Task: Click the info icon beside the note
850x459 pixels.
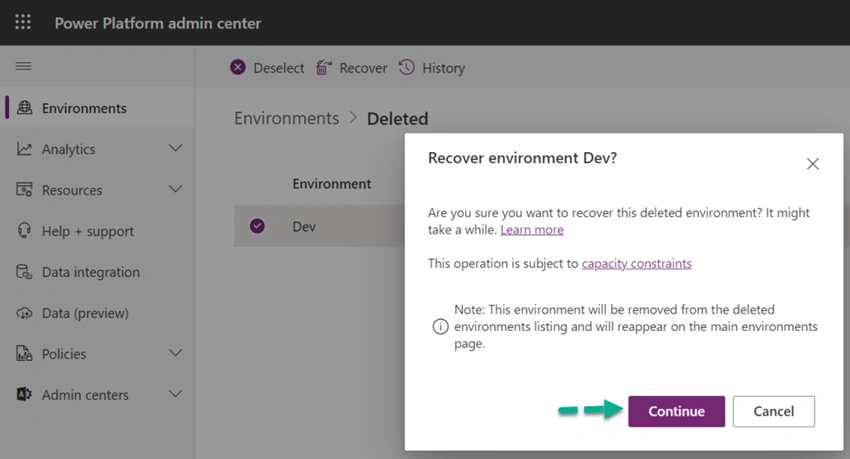Action: coord(440,326)
